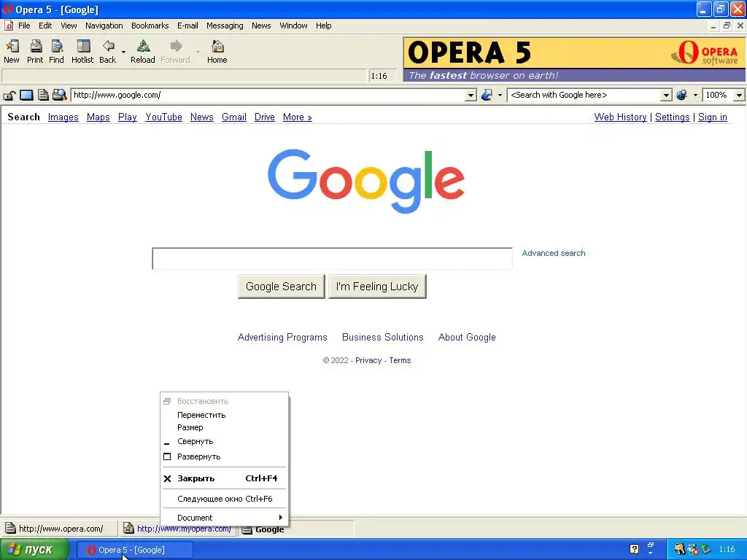Open the search engine selector arrow
The image size is (747, 560).
(x=695, y=96)
